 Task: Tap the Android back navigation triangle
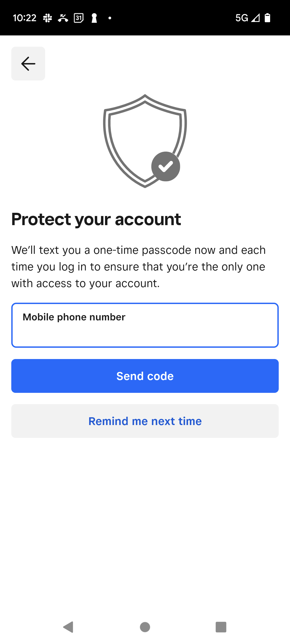point(68,627)
